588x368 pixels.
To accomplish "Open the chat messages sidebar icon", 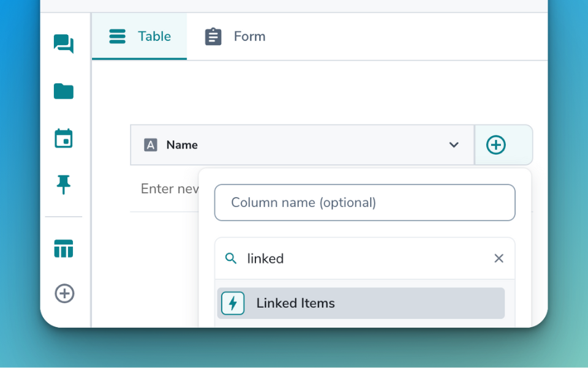I will point(63,44).
